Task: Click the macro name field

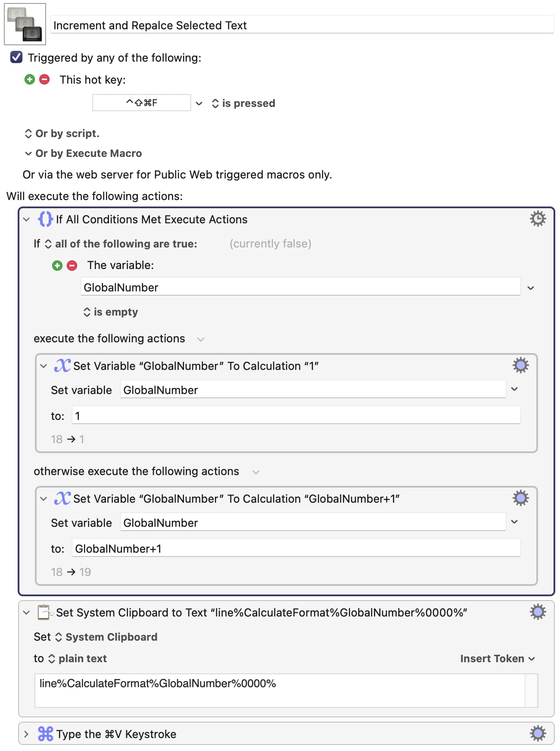Action: (302, 25)
